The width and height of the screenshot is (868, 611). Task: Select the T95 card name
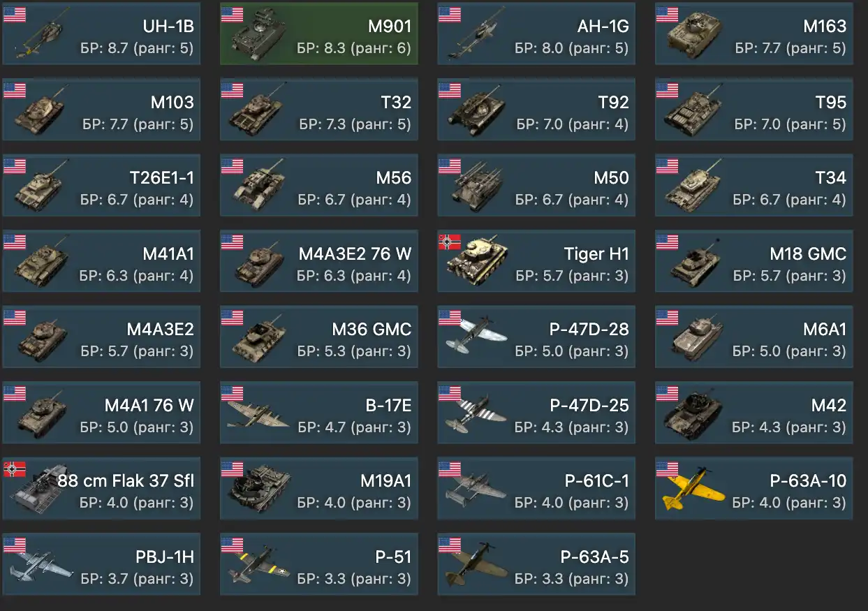(x=830, y=102)
